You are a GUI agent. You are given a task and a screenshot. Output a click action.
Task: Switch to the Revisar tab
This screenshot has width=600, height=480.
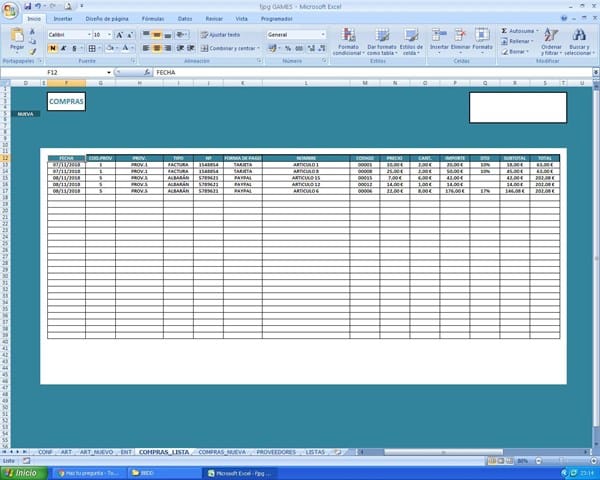(214, 18)
